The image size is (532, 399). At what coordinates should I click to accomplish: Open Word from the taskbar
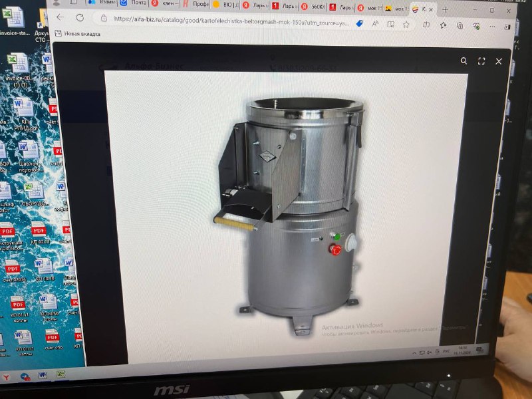pos(43,375)
